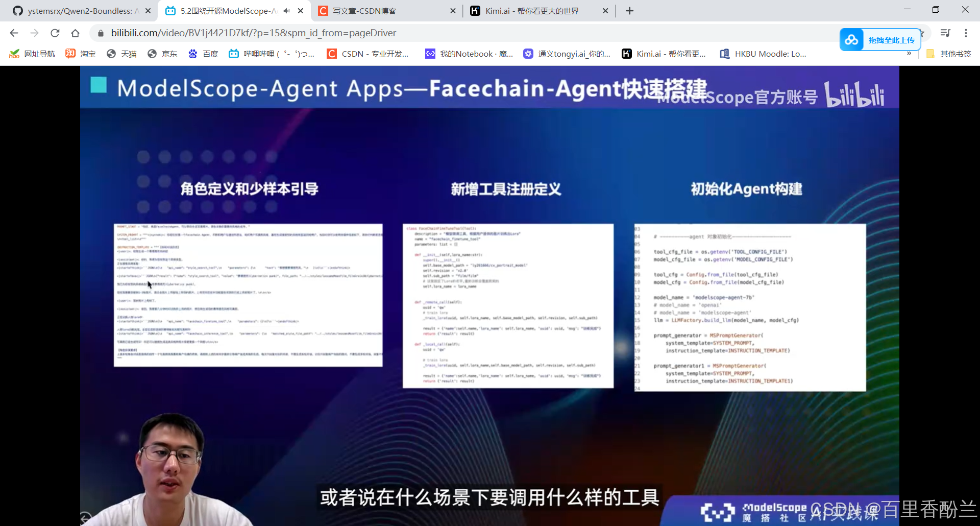Viewport: 980px width, 526px height.
Task: Click the 角色定义和少样本引导 code thumbnail
Action: [248, 295]
